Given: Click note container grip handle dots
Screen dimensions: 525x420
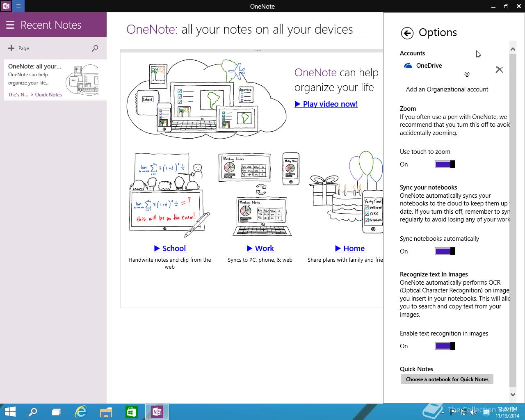Looking at the screenshot, I should click(258, 51).
